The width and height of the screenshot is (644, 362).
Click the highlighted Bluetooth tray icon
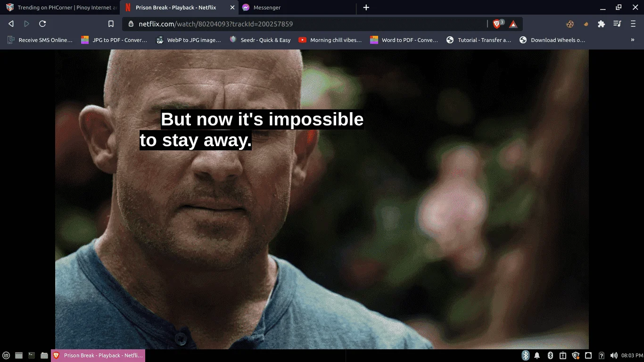pyautogui.click(x=525, y=355)
